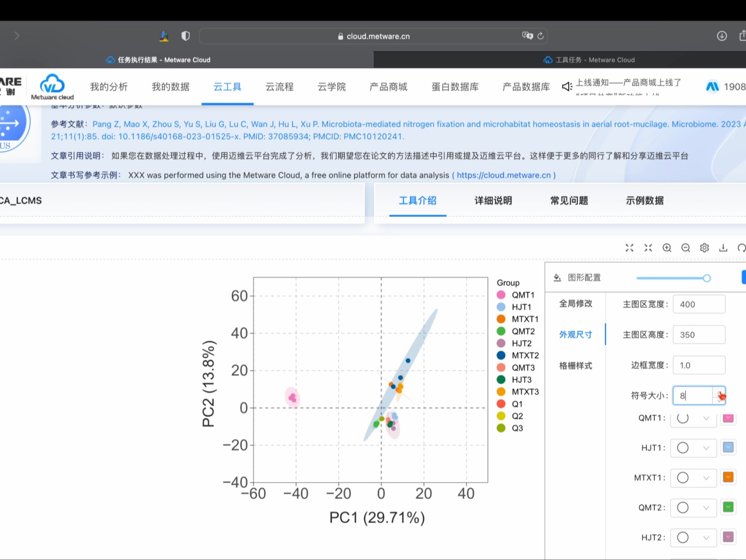Click the 符号大小 stepper arrows
The image size is (746, 560).
[719, 396]
